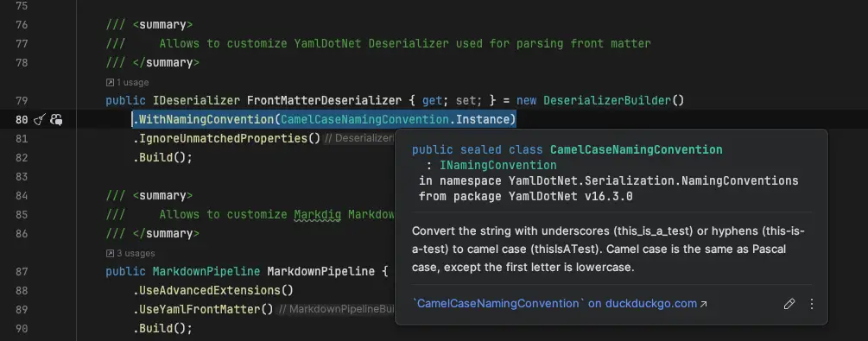
Task: Click the pencil edit icon in documentation popup
Action: (789, 304)
